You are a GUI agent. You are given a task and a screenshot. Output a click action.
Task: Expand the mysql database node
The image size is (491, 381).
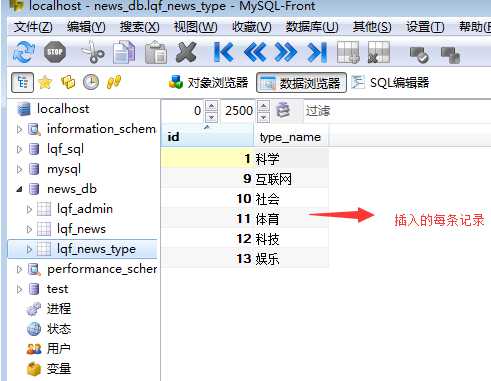coord(19,169)
